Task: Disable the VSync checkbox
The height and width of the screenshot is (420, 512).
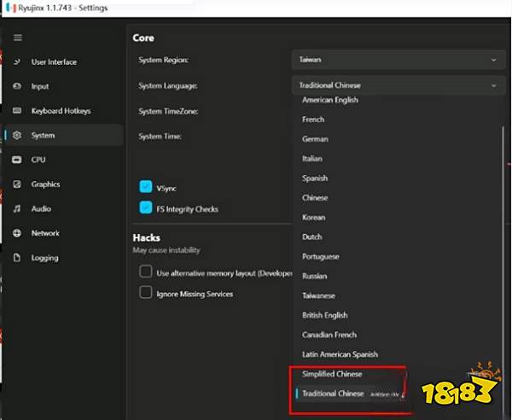Action: pyautogui.click(x=145, y=187)
